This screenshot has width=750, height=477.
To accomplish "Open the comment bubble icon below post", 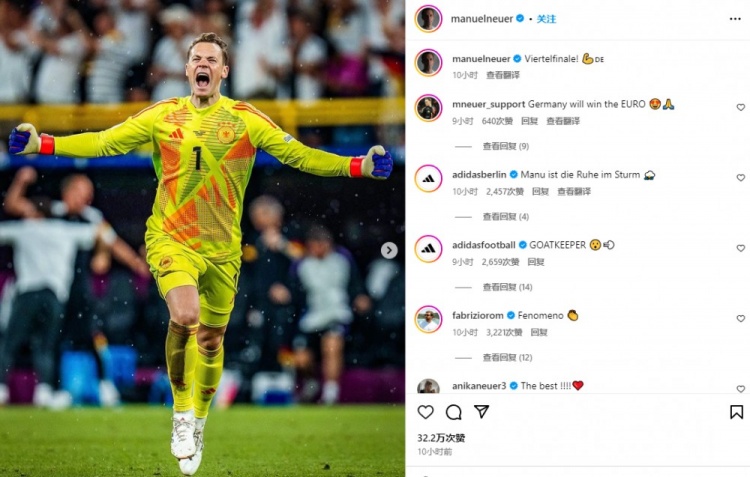I will [x=453, y=412].
